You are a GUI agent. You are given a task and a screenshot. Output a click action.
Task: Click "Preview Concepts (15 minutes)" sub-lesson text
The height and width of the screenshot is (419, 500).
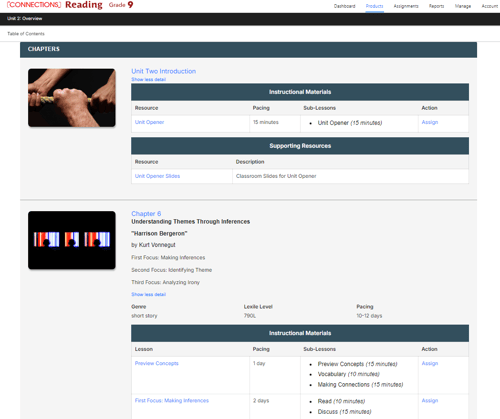coord(357,364)
